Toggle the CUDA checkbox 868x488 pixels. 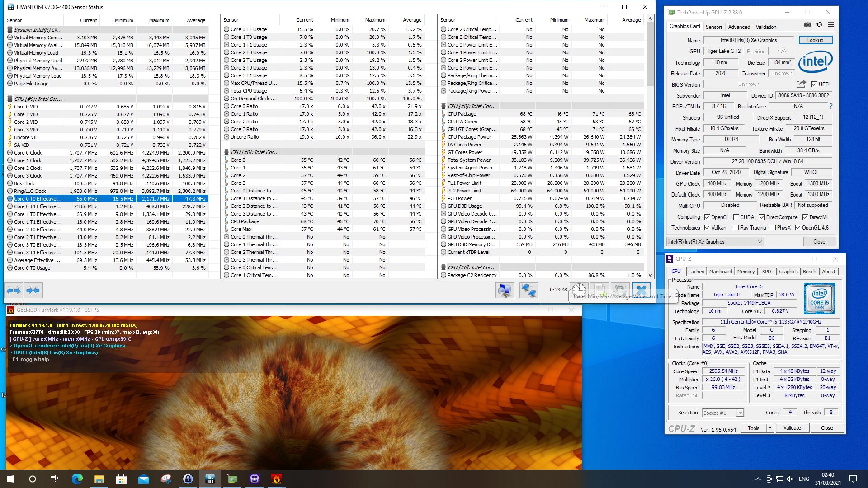pyautogui.click(x=736, y=217)
